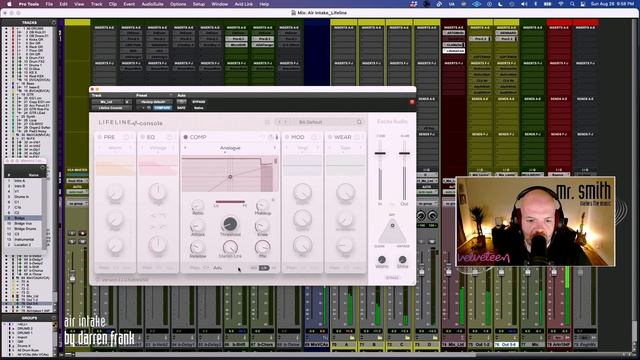Click the Drive knob in master section
Screen dimensions: 640x360
402,260
